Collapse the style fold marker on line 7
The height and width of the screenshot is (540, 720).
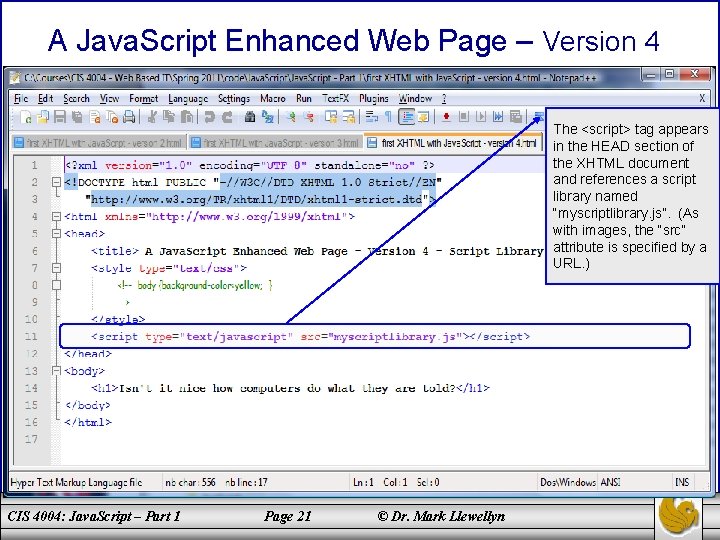pos(56,268)
